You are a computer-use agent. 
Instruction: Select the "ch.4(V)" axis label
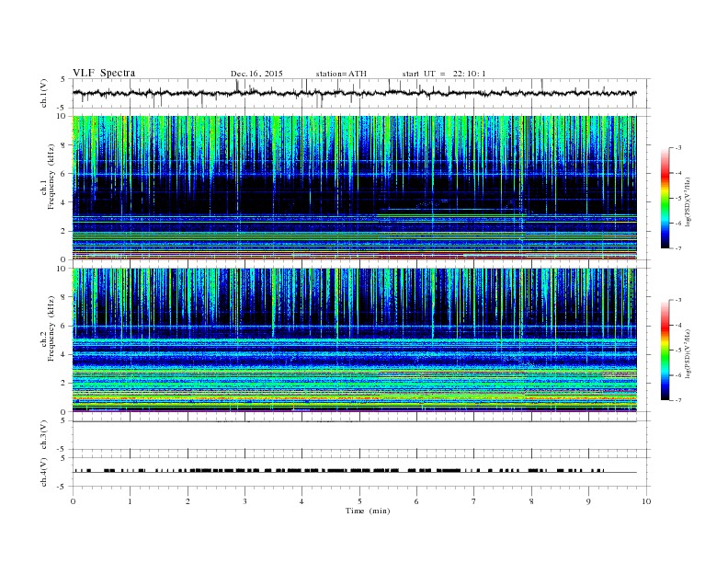(44, 472)
